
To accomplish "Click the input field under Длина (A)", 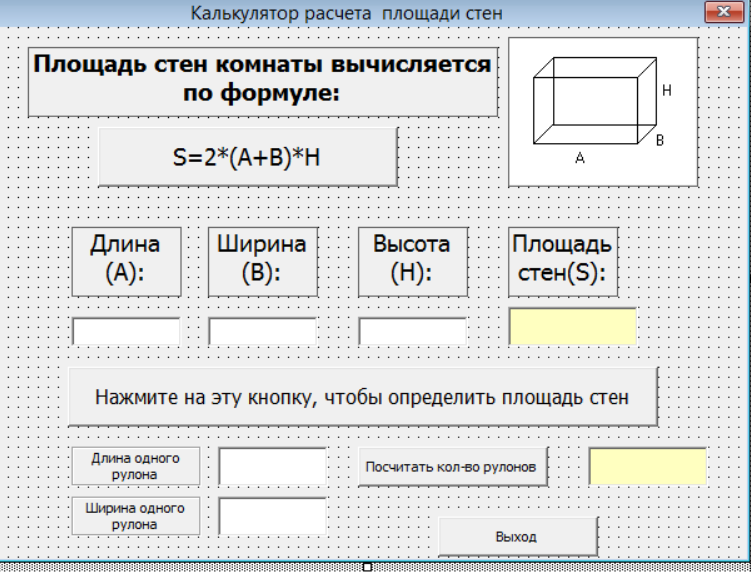I will tap(126, 331).
